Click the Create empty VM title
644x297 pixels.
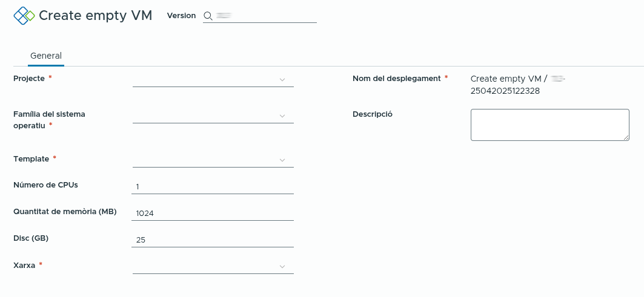96,16
